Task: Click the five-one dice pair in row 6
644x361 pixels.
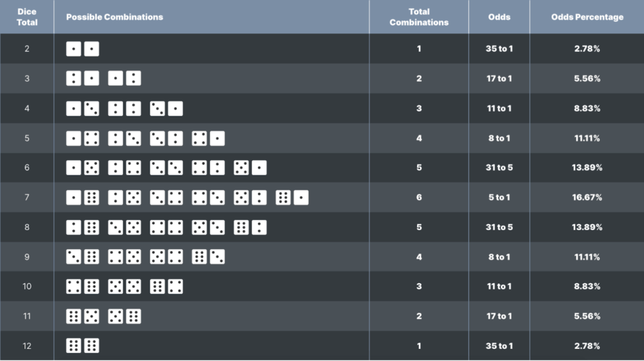Action: (250, 167)
